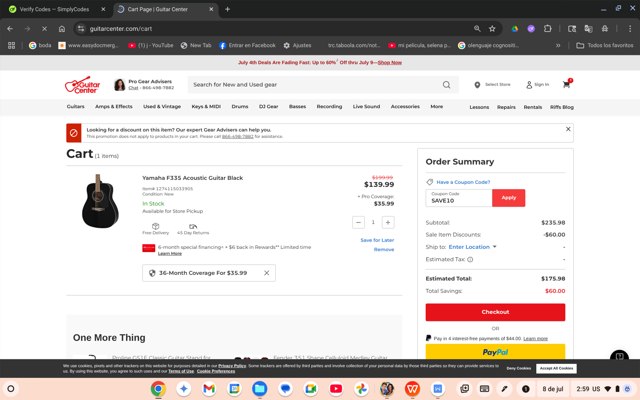Open Gmail from the shelf
640x400 pixels.
pos(209,389)
